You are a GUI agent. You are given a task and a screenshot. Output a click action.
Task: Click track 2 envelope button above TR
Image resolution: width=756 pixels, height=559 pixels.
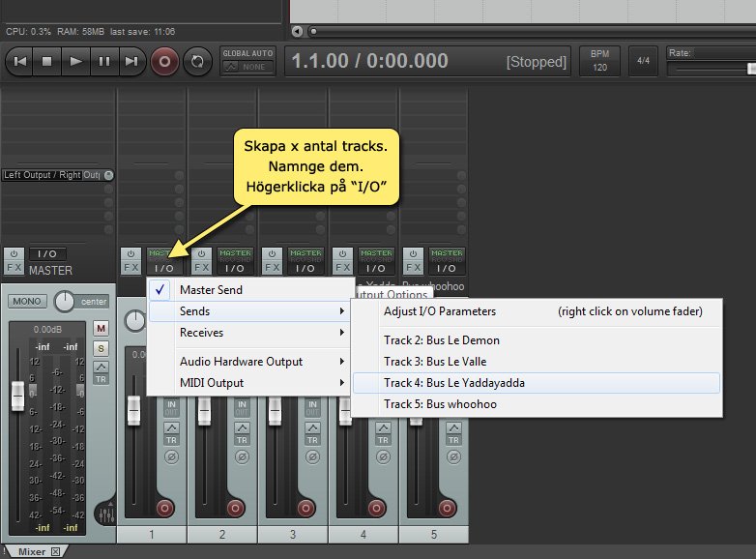click(242, 427)
